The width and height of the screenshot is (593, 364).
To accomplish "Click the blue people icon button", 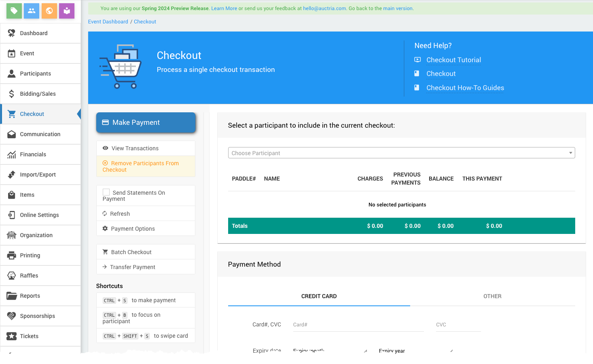I will click(32, 11).
